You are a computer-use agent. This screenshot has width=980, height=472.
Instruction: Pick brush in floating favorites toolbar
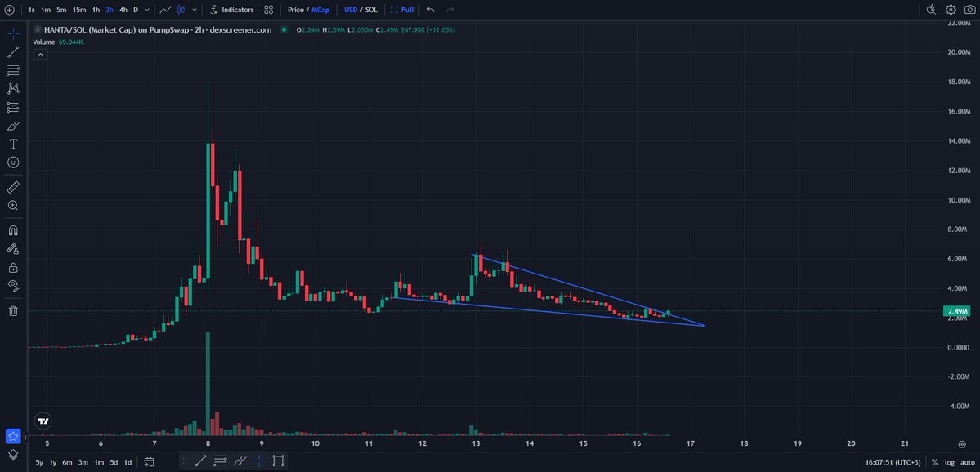[x=239, y=461]
